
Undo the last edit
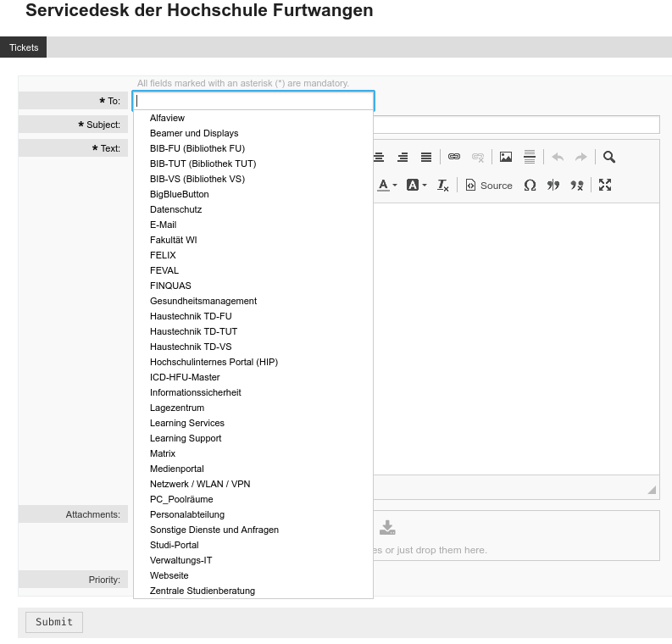pos(558,158)
